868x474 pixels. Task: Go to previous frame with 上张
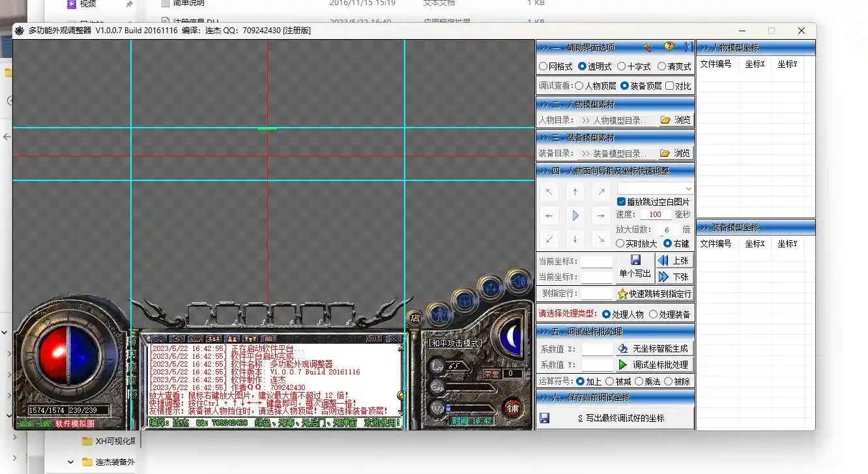point(674,260)
